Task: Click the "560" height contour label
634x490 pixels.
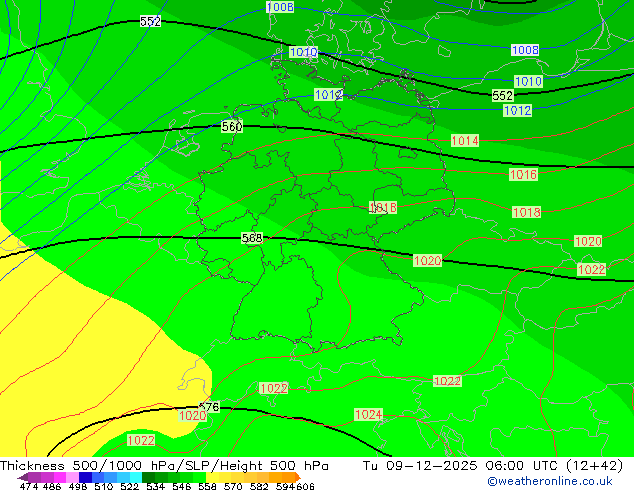Action: (232, 127)
